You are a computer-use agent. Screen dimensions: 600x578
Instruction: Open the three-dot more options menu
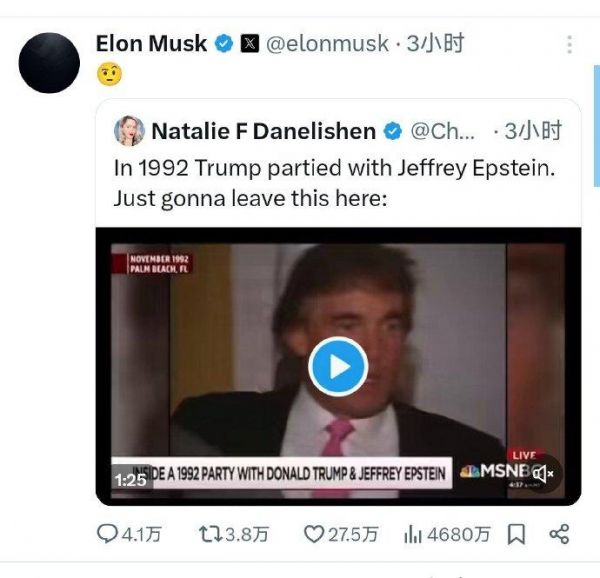[570, 45]
